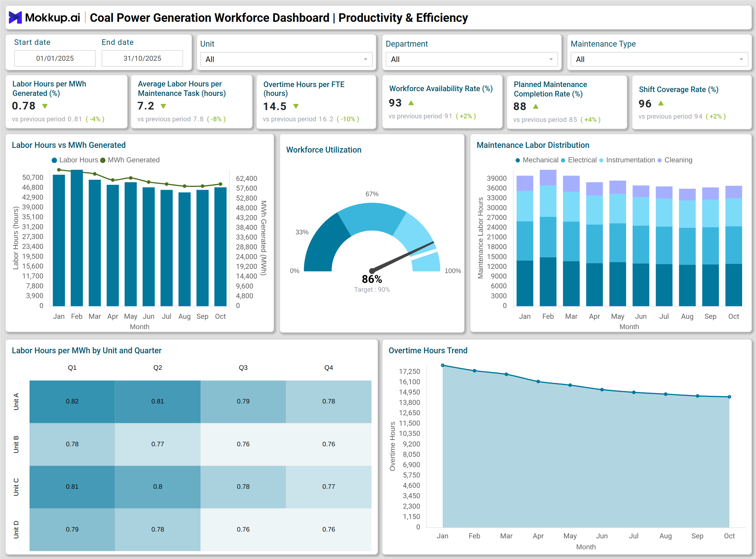The image size is (756, 559).
Task: Click the Start date field 01/01/2025
Action: click(55, 58)
